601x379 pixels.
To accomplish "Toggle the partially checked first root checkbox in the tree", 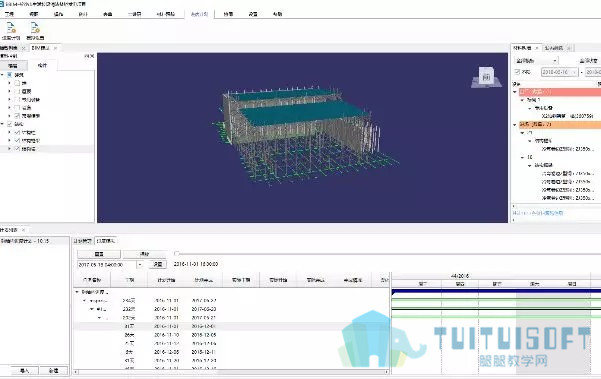I will click(x=10, y=75).
